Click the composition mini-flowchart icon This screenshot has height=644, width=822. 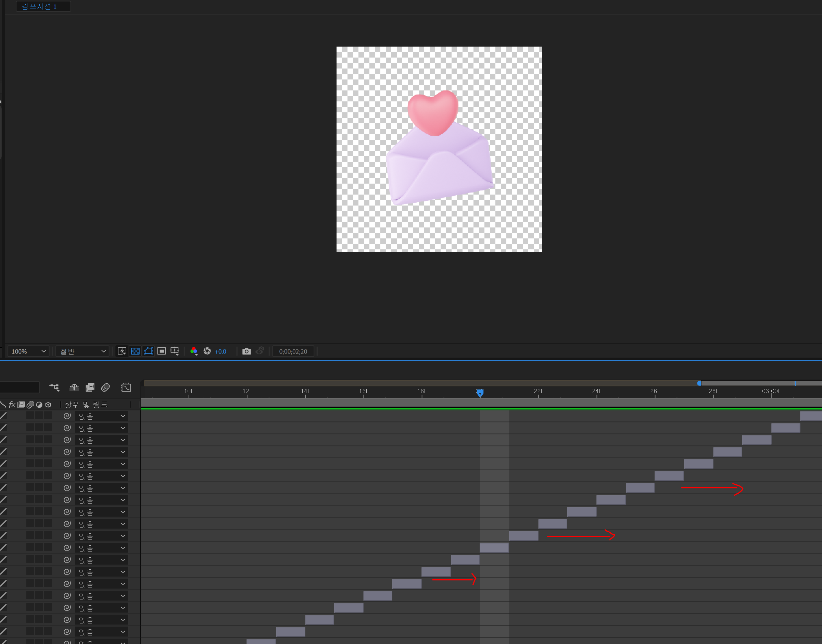[54, 387]
